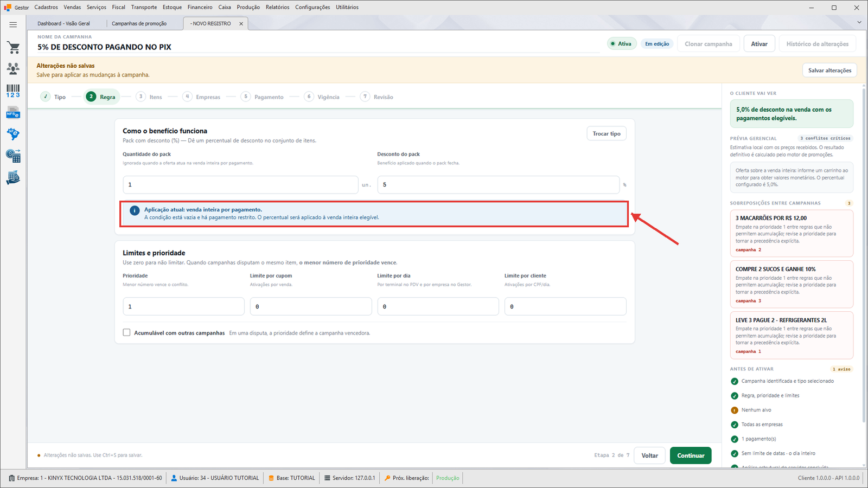Image resolution: width=868 pixels, height=488 pixels.
Task: Open the Financeiro menu
Action: [200, 7]
